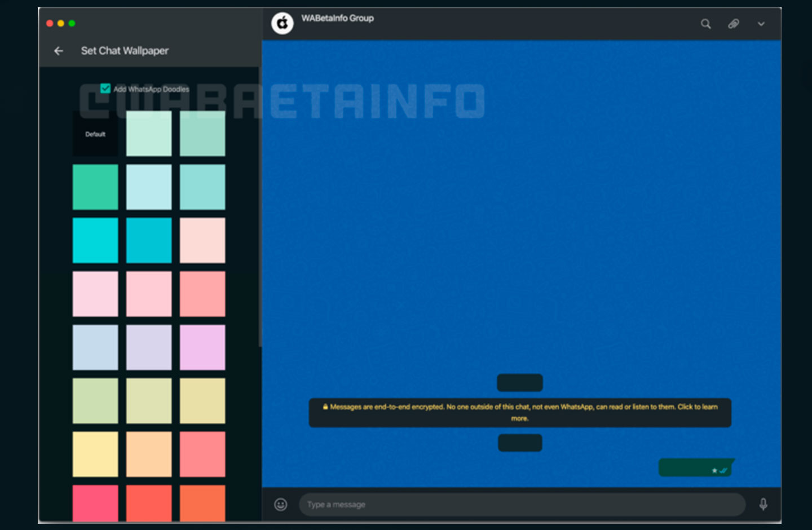Choose the light lavender grey swatch
Viewport: 812px width, 530px height.
(x=149, y=347)
